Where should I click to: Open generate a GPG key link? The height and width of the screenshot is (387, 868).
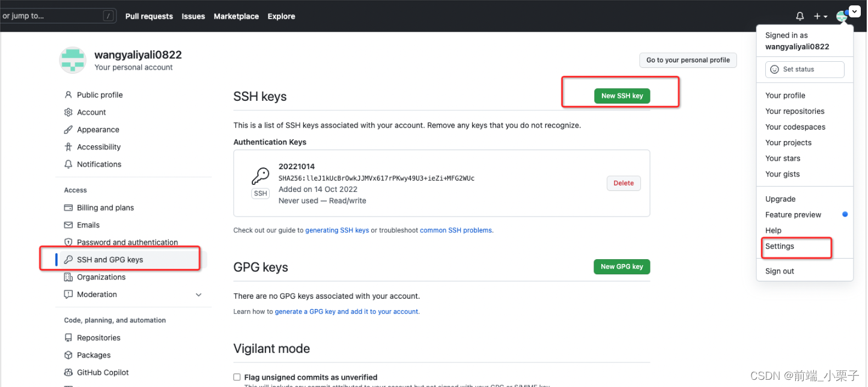click(x=347, y=312)
